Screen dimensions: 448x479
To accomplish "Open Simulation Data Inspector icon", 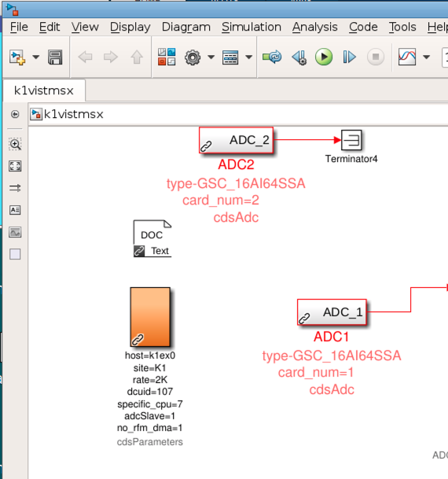I will point(407,57).
